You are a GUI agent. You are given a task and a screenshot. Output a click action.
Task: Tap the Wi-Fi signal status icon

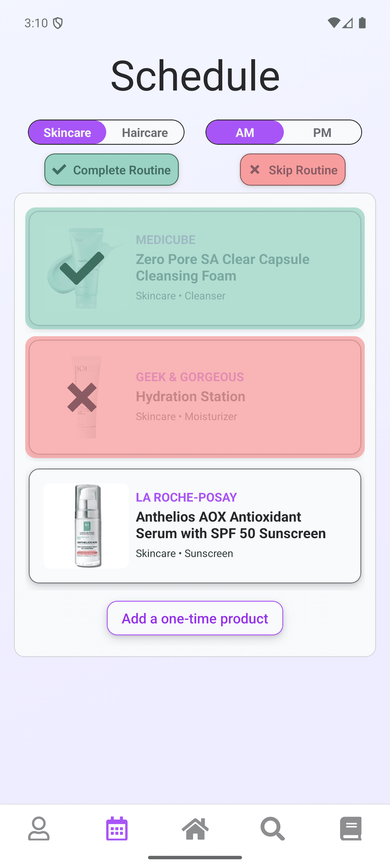(333, 23)
